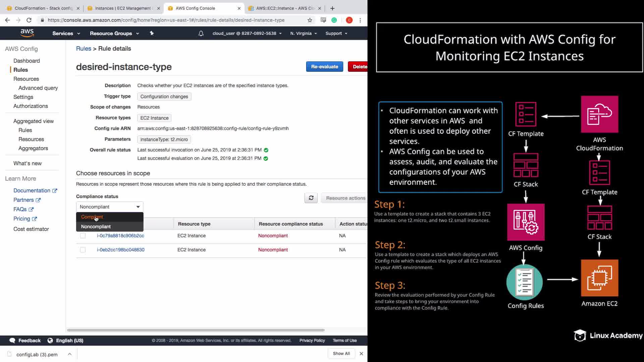Check the box for instance i-0c79a8818c906b2cc
This screenshot has height=362, width=644.
[x=83, y=236]
